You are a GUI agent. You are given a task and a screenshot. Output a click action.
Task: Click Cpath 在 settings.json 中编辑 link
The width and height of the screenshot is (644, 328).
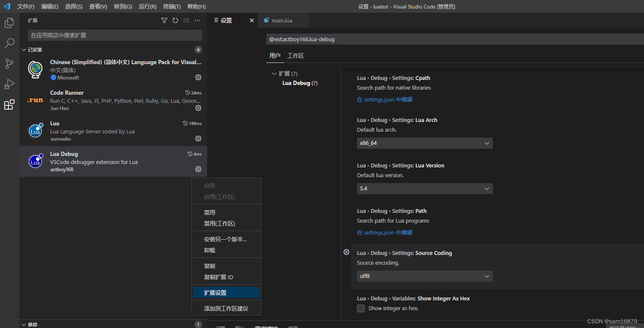[x=385, y=99]
